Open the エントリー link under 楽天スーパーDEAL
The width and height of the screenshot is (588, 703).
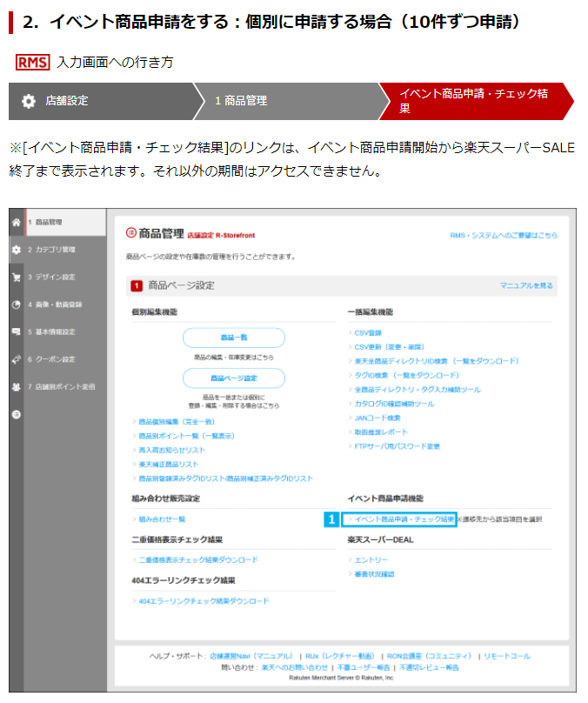click(x=371, y=560)
